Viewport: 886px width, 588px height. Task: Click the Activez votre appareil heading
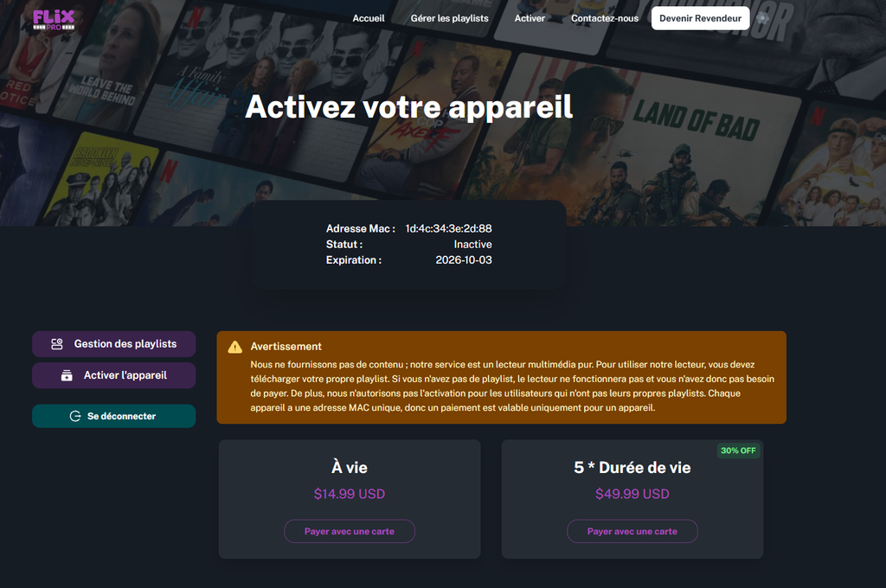(x=409, y=106)
